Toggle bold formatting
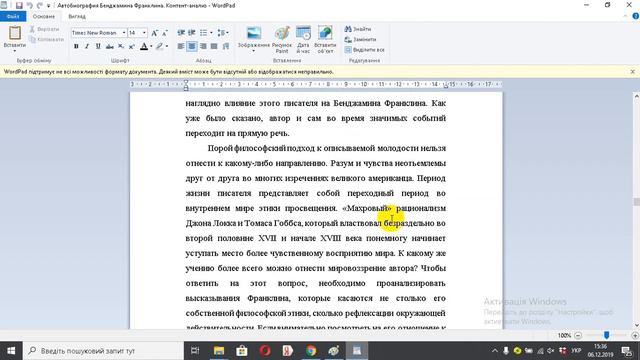Viewport: 640px width, 360px height. pyautogui.click(x=76, y=47)
